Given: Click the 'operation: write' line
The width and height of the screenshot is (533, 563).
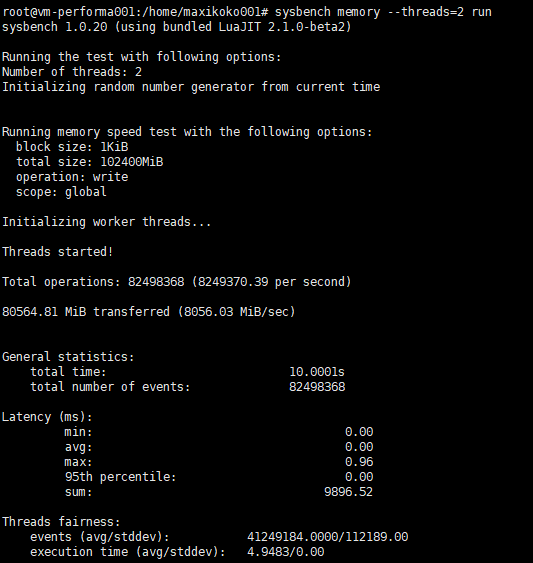Looking at the screenshot, I should [x=72, y=177].
